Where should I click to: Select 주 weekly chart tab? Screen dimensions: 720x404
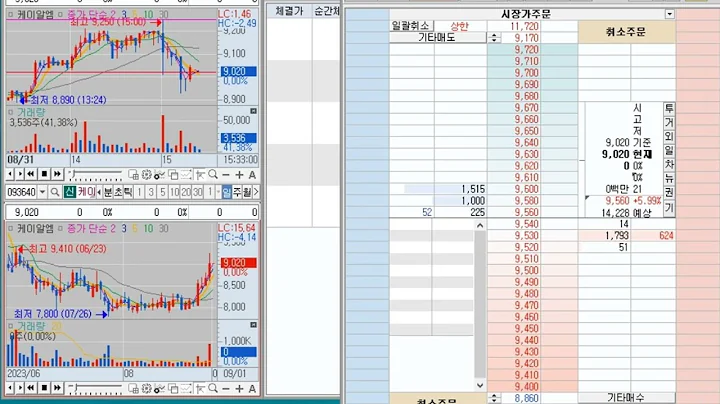237,192
